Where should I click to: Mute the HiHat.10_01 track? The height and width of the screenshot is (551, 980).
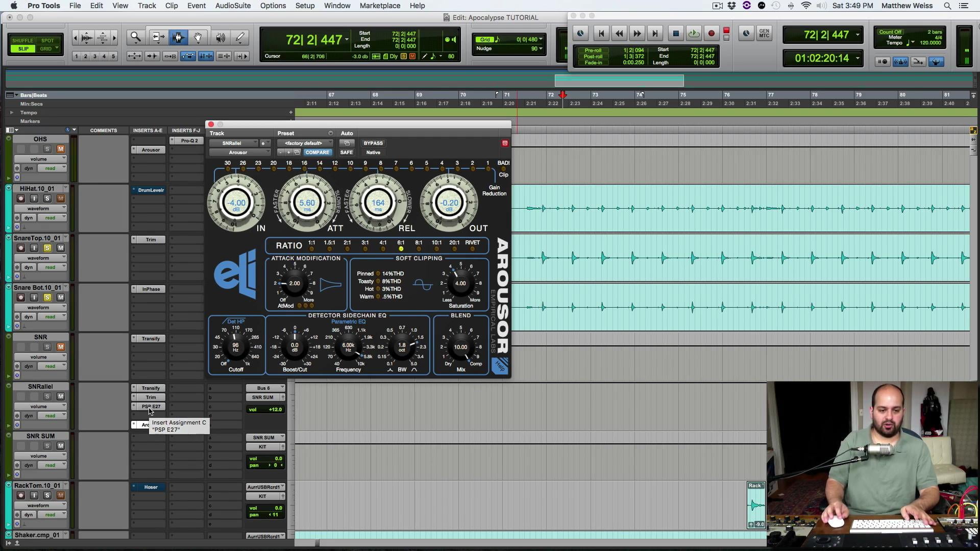(x=60, y=198)
